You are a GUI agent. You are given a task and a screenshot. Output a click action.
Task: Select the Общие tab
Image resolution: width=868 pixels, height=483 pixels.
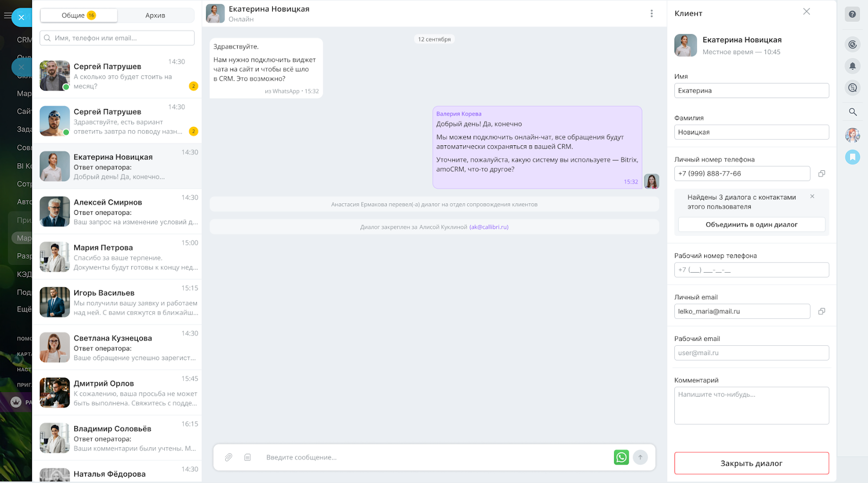click(x=79, y=15)
